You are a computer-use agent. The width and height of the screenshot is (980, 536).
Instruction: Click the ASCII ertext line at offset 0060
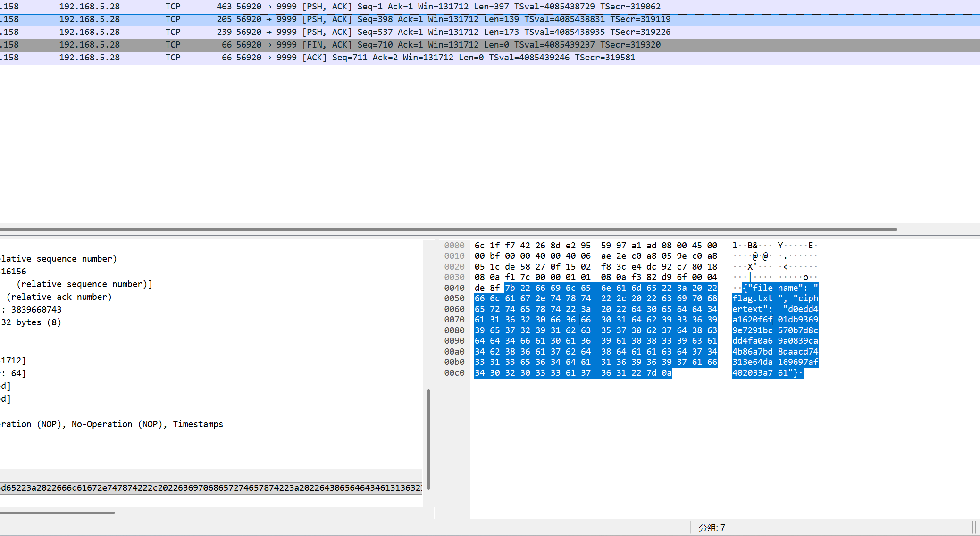[x=747, y=309]
